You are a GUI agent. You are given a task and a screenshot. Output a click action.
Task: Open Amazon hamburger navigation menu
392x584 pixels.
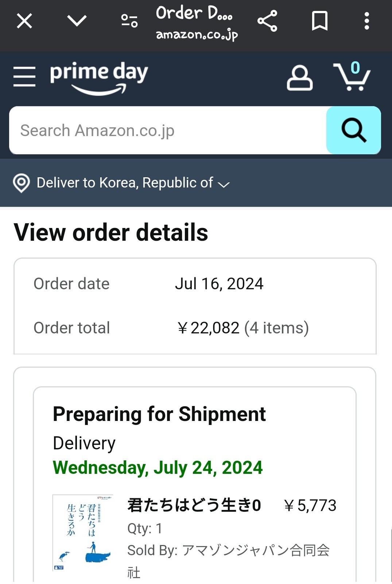point(24,77)
